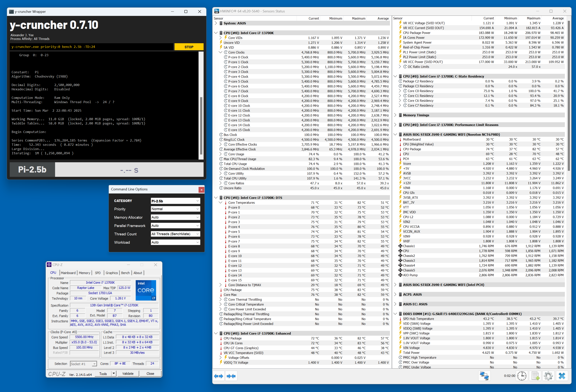
Task: Click the y-cruncher Wrapper title bar icon
Action: coord(11,12)
